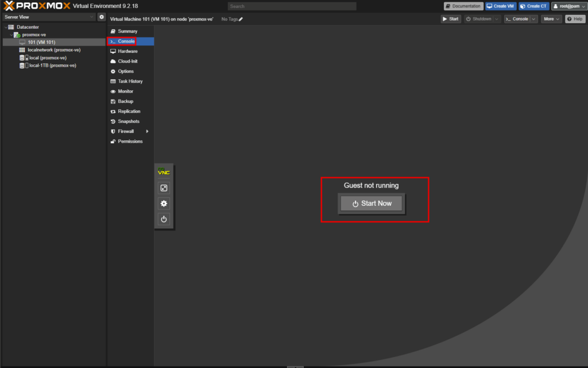
Task: Click the Replication arrows icon
Action: click(113, 112)
